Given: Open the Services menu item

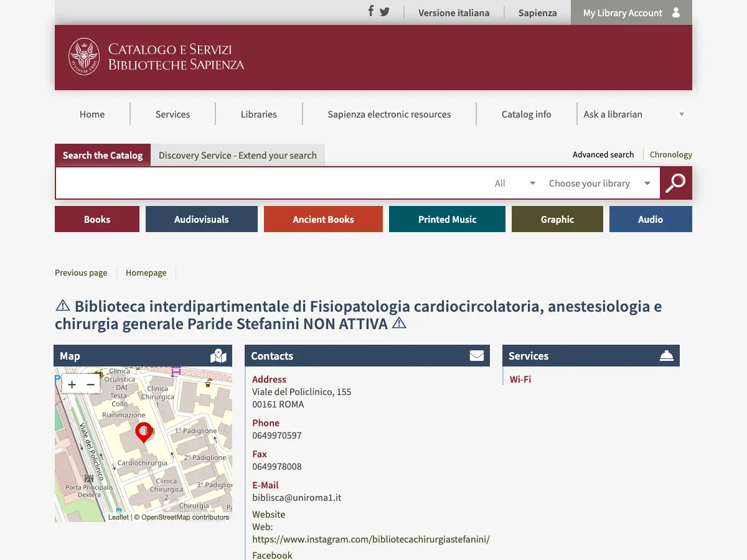Looking at the screenshot, I should coord(173,114).
